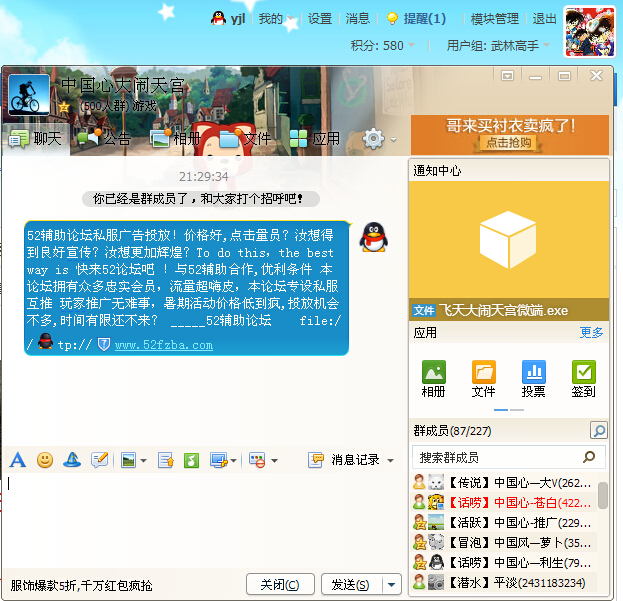Expand the send options arrow beside 发送
The image size is (623, 601).
pyautogui.click(x=392, y=584)
